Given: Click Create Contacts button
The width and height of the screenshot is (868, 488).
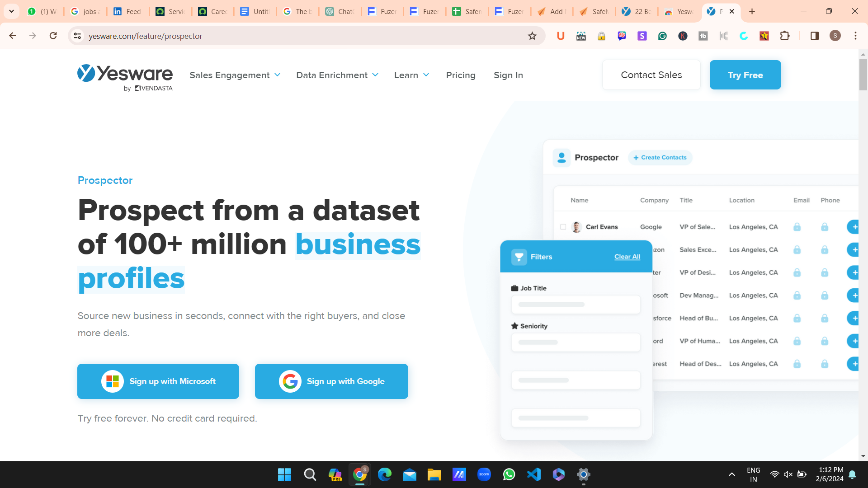Looking at the screenshot, I should point(660,158).
